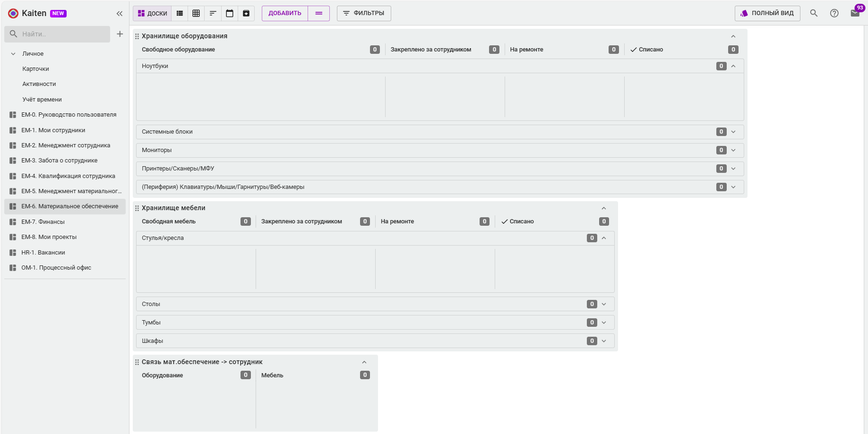Viewport: 868px width, 434px height.
Task: Open Карточки in the sidebar
Action: (x=35, y=69)
